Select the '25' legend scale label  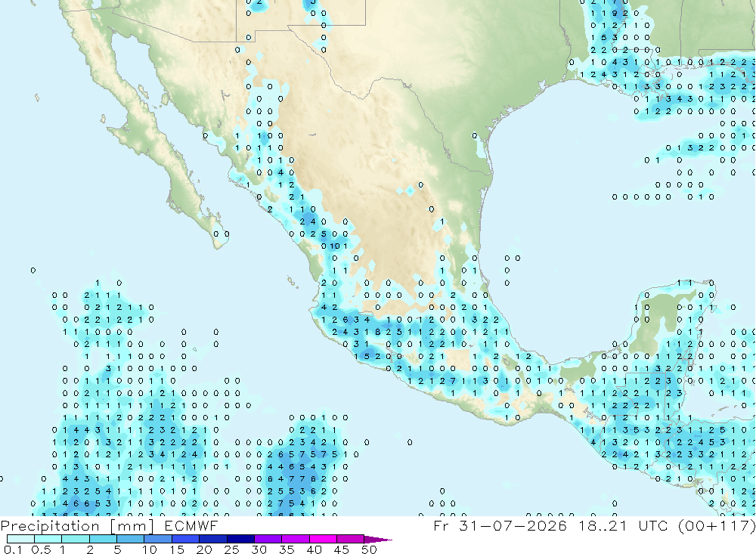[231, 549]
